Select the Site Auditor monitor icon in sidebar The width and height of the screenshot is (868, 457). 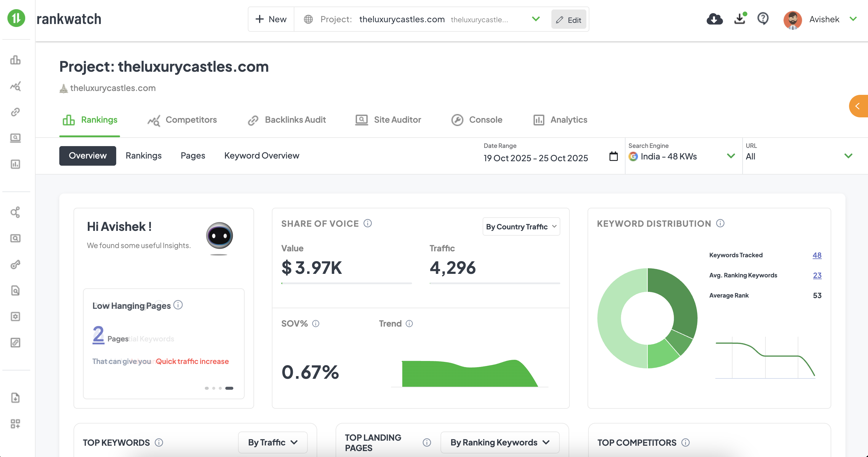(x=16, y=138)
